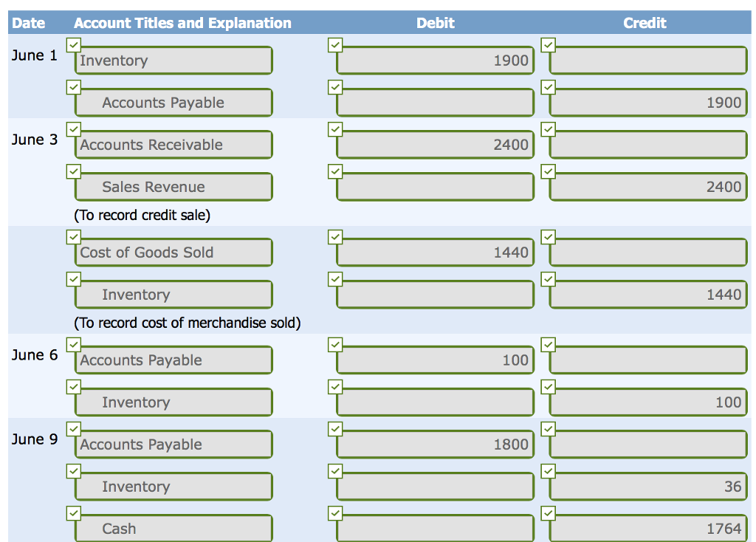The image size is (756, 542).
Task: Click the debit field containing 1440
Action: tap(435, 253)
